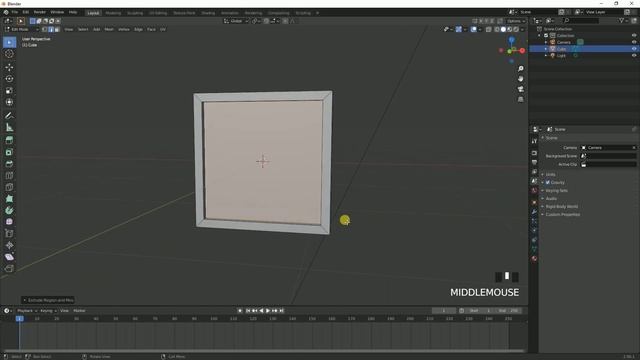
Task: Select the Rip Region tool
Action: [x=9, y=269]
